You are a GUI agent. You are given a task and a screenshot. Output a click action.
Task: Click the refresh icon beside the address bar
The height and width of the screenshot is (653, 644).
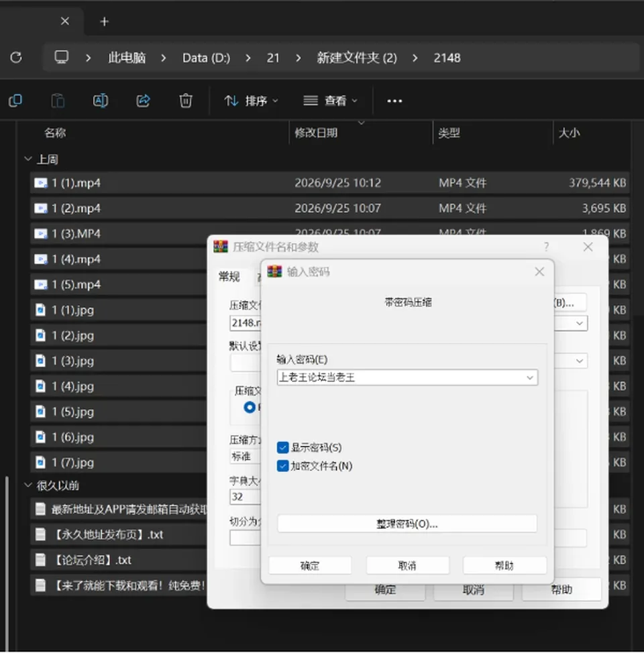tap(16, 57)
